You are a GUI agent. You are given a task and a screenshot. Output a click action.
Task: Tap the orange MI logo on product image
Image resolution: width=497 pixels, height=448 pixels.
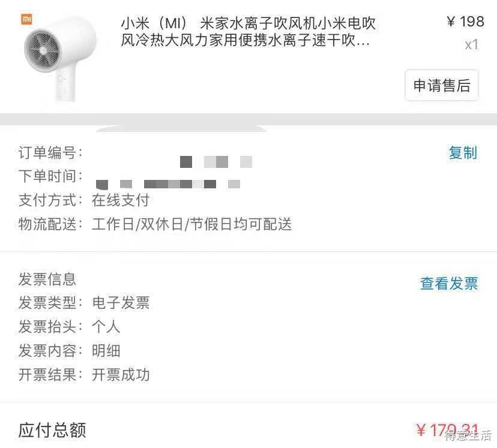pos(26,20)
